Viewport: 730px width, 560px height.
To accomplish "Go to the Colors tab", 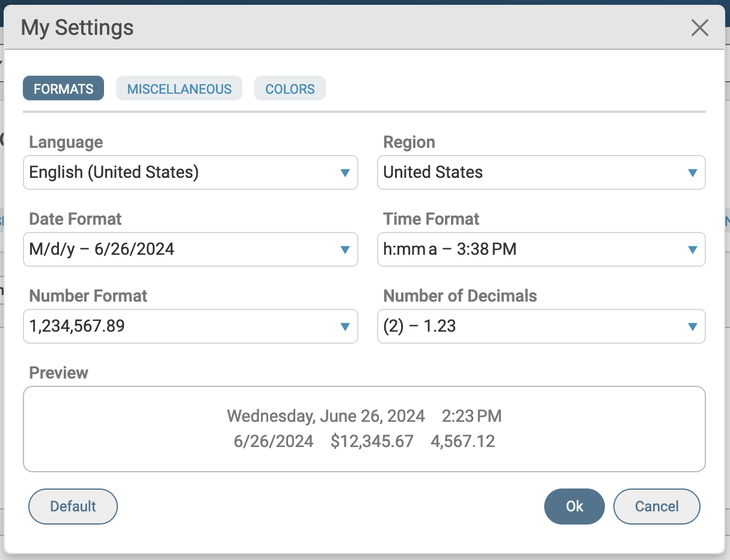I will click(290, 89).
